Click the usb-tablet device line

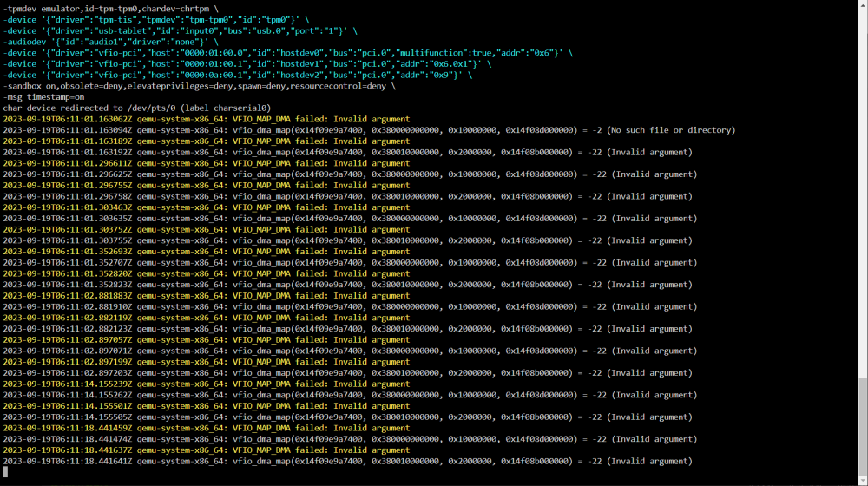point(180,31)
